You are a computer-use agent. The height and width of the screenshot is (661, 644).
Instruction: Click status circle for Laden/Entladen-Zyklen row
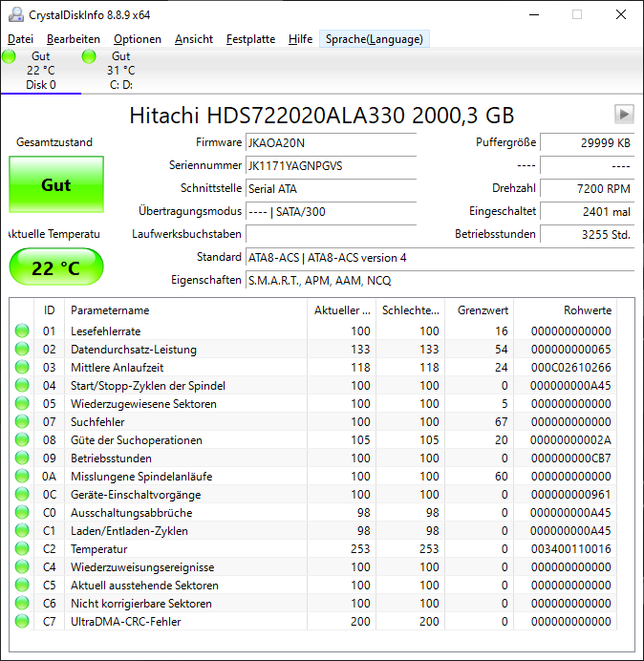(x=22, y=530)
